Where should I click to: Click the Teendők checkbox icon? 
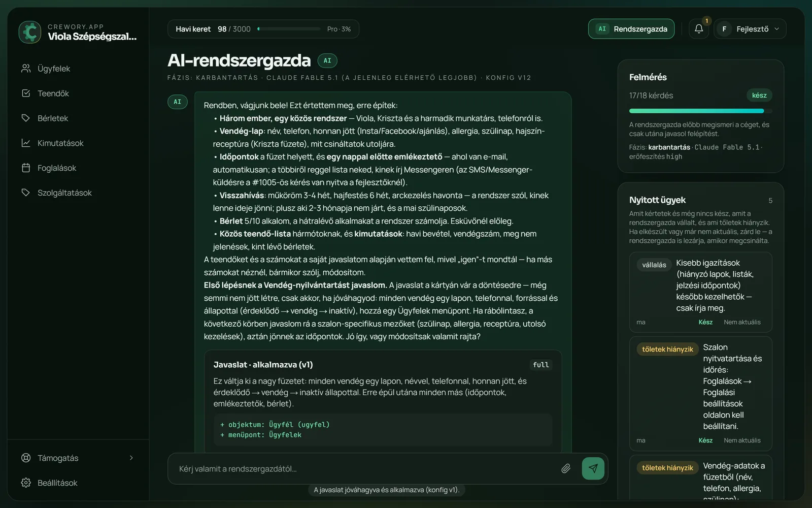click(26, 93)
